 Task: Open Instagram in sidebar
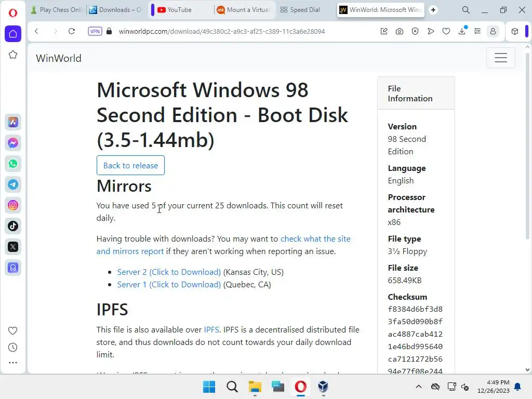13,205
